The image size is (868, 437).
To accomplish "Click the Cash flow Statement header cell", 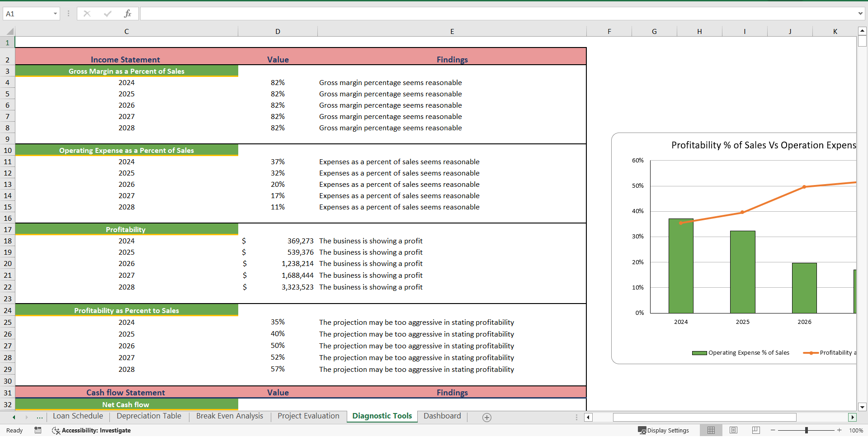I will 127,392.
